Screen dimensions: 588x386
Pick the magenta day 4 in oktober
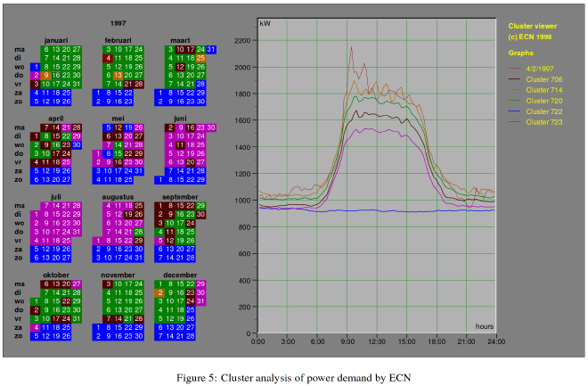click(36, 327)
